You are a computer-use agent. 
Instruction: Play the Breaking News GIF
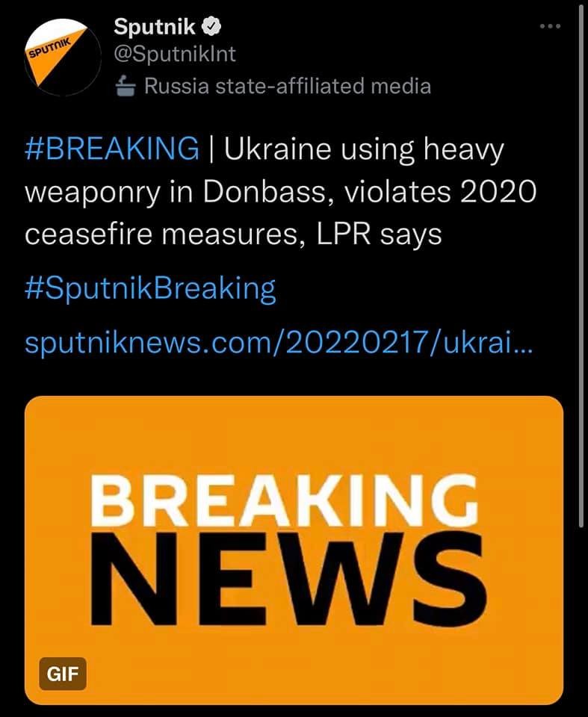pyautogui.click(x=294, y=550)
